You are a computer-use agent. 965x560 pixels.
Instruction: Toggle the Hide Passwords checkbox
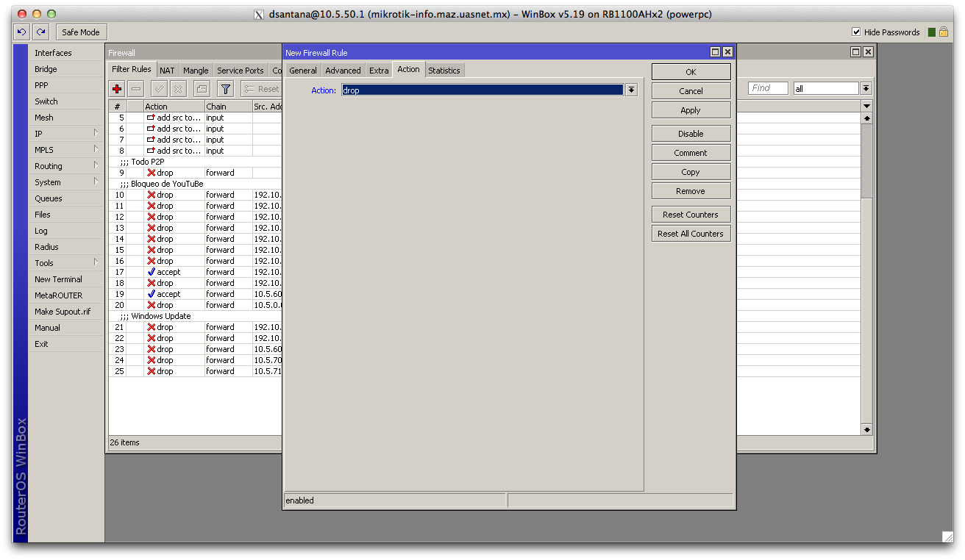pos(856,32)
